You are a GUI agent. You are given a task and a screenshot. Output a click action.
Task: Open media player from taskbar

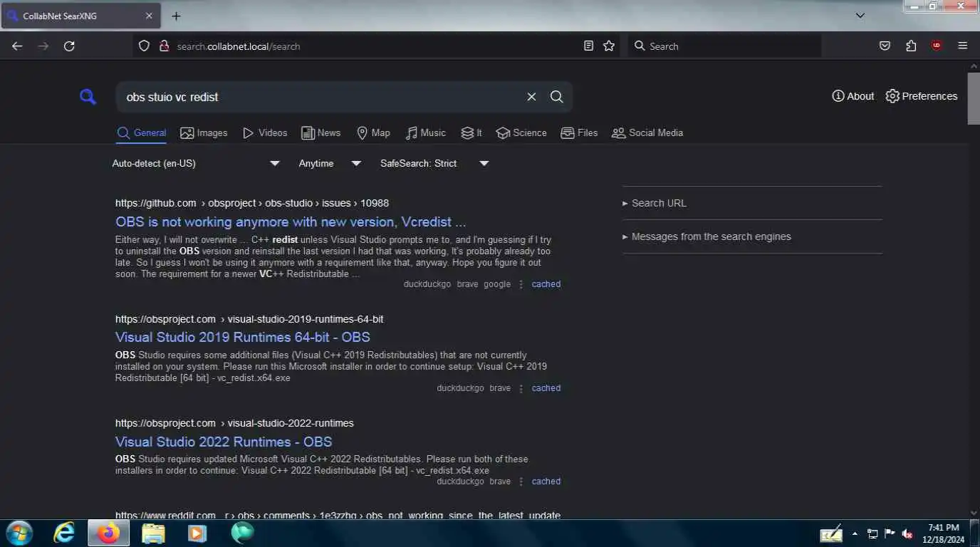[197, 533]
